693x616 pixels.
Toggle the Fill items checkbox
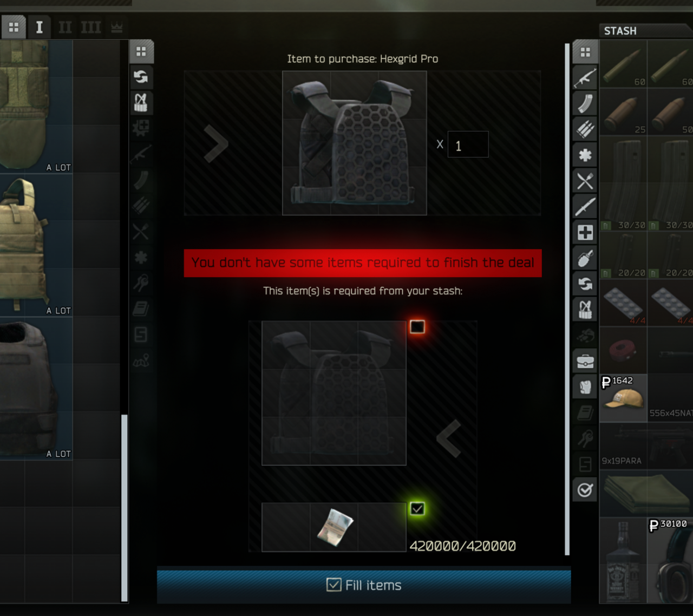[x=334, y=585]
